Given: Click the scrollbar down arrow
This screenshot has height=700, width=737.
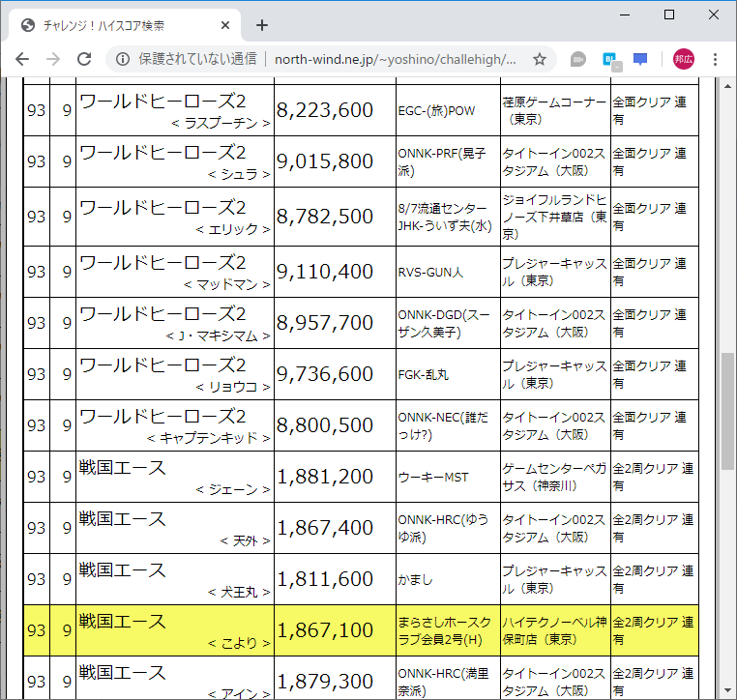Looking at the screenshot, I should (x=727, y=690).
